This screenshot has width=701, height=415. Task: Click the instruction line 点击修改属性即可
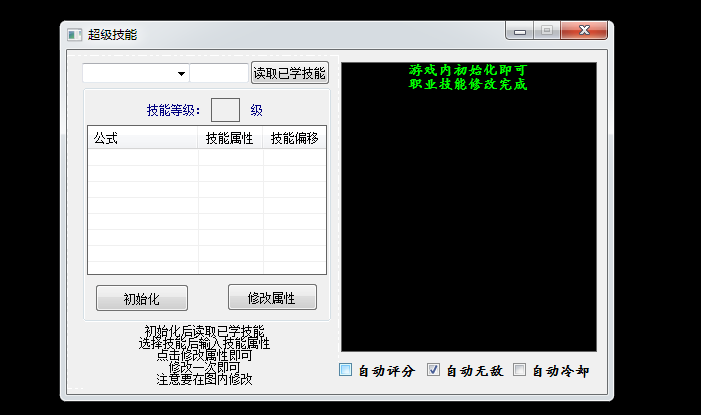204,355
